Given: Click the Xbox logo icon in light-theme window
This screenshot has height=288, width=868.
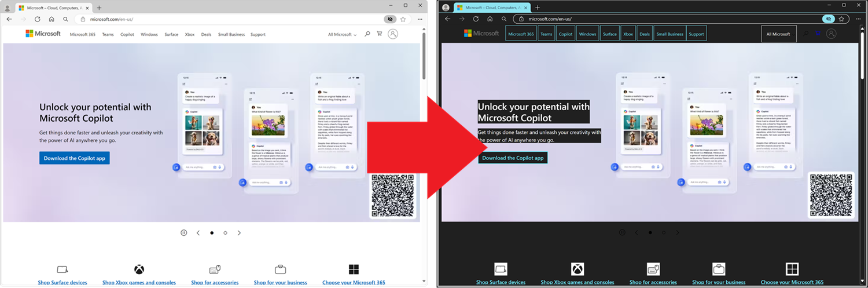Looking at the screenshot, I should pyautogui.click(x=139, y=269).
